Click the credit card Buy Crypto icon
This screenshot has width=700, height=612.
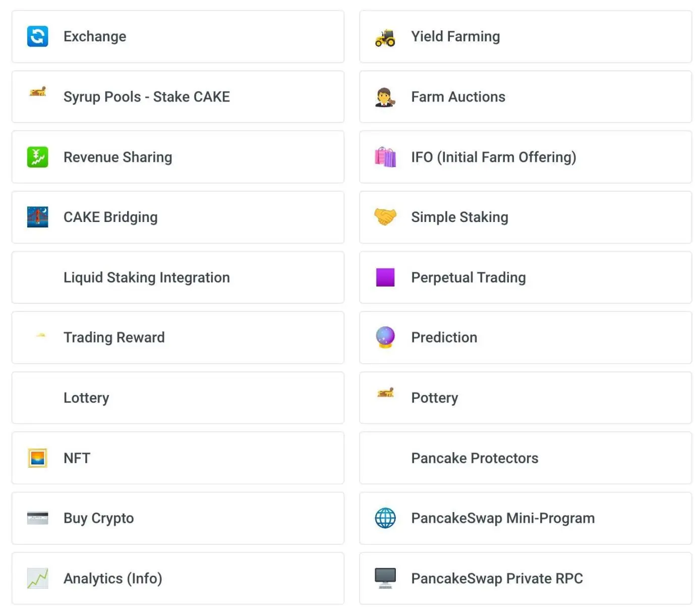[x=38, y=518]
